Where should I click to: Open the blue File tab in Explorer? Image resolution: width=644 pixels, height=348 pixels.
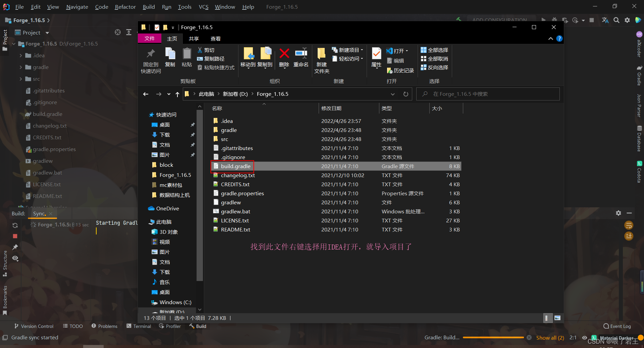point(150,39)
